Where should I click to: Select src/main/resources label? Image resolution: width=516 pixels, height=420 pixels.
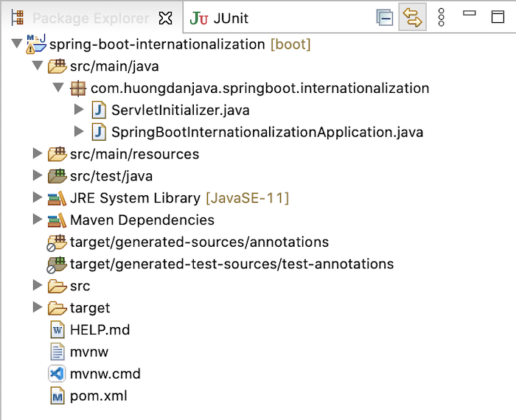point(135,154)
